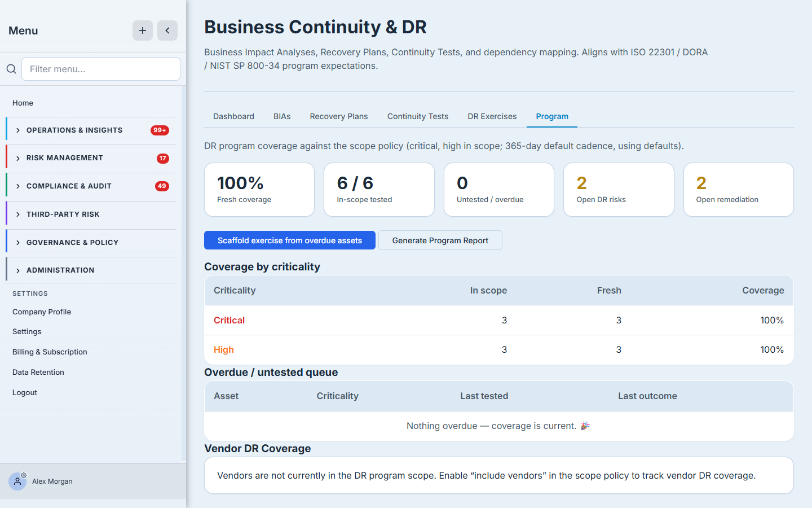Go to Home in the menu
812x508 pixels.
(23, 103)
